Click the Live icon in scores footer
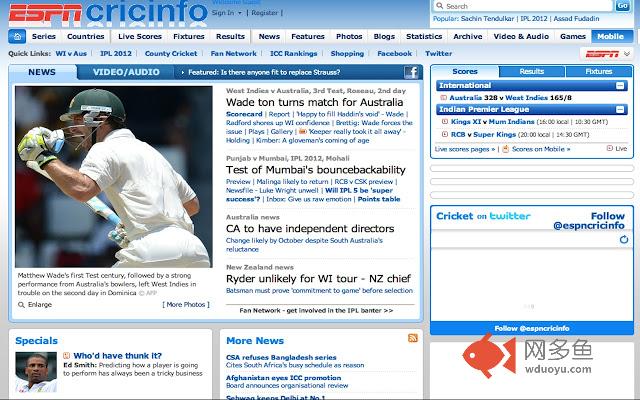 pyautogui.click(x=610, y=148)
